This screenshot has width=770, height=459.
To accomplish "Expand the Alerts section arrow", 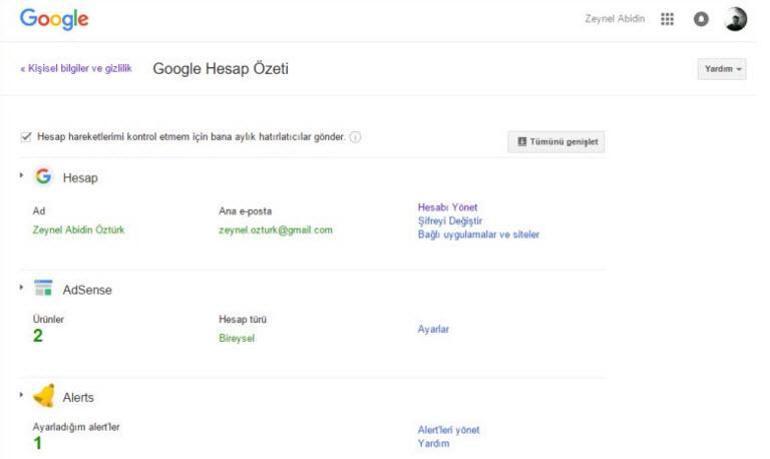I will pyautogui.click(x=21, y=395).
